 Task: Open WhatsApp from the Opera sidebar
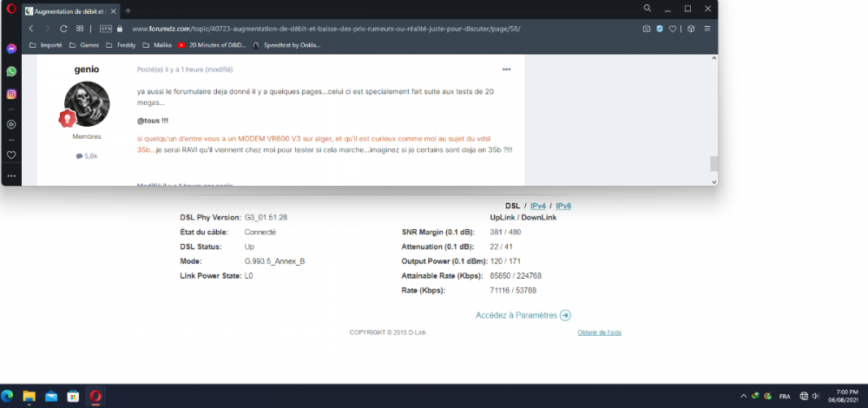11,72
